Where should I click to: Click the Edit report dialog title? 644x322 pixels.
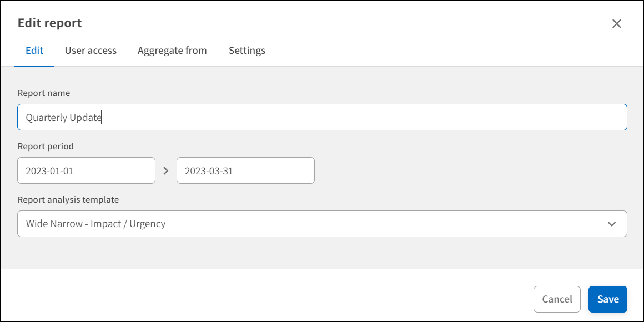pos(50,23)
